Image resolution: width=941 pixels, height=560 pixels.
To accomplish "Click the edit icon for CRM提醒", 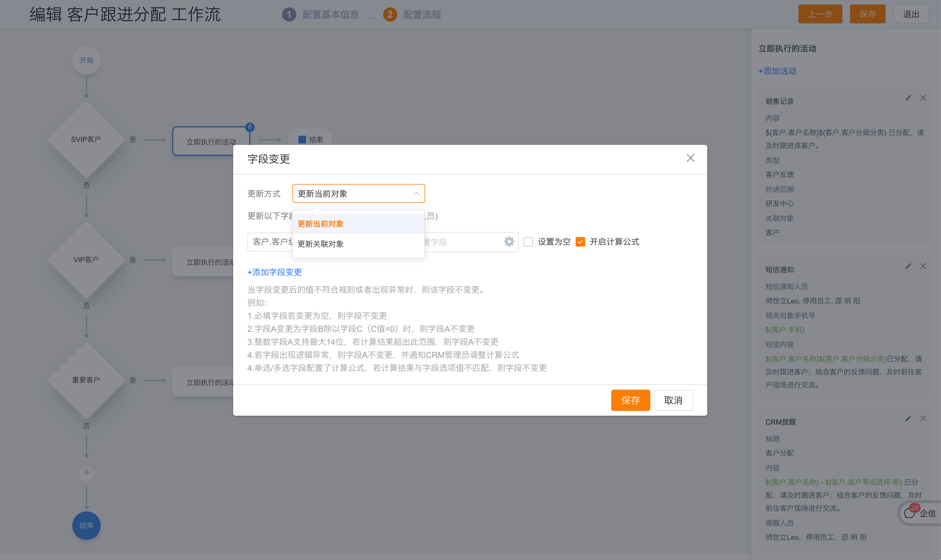I will point(908,419).
